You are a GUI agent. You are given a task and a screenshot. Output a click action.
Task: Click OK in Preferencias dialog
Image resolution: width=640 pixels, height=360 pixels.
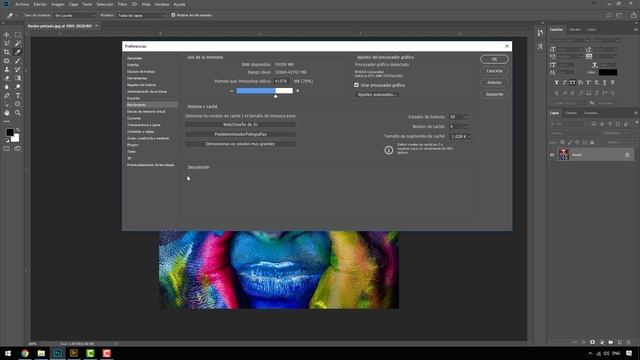click(494, 59)
